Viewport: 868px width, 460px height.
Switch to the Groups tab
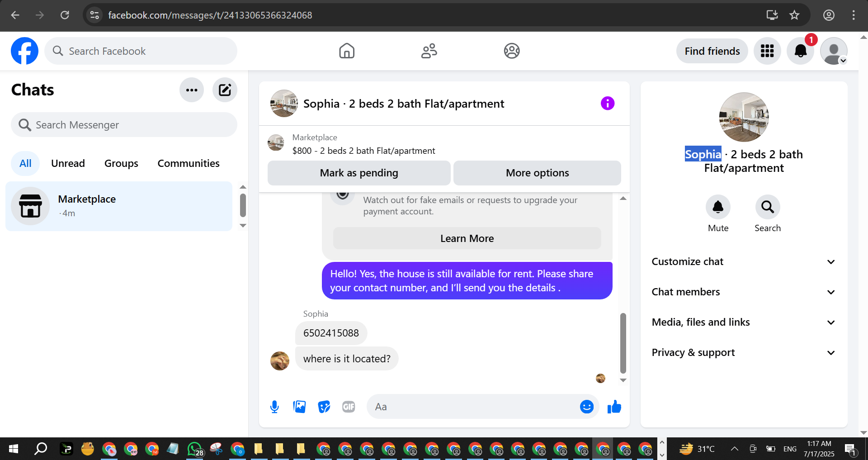(121, 163)
